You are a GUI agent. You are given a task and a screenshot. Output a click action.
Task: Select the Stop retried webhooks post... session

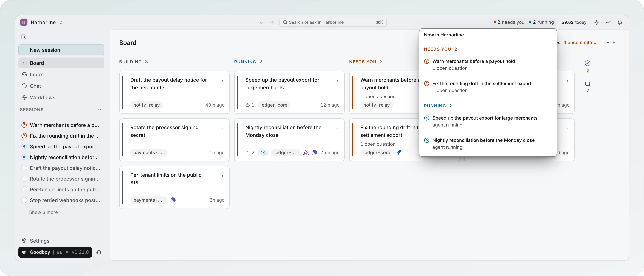pyautogui.click(x=61, y=200)
